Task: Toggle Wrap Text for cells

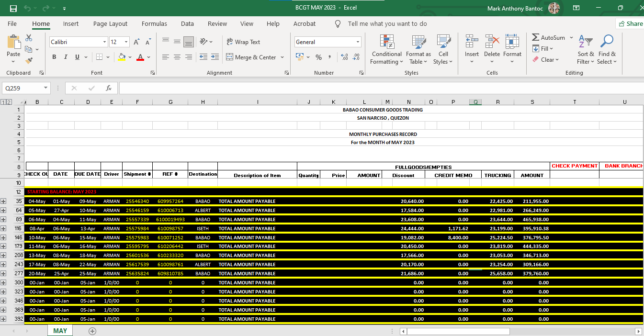Action: tap(243, 42)
